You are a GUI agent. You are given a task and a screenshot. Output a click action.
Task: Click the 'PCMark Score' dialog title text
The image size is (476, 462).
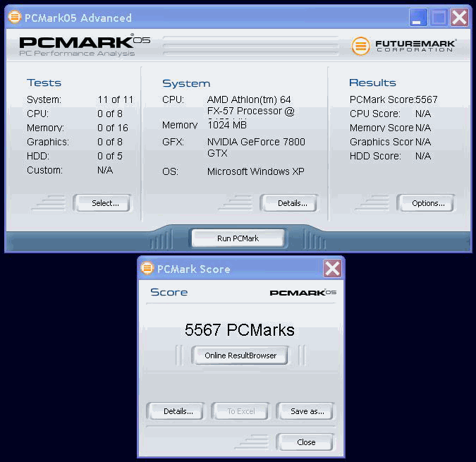pos(194,269)
